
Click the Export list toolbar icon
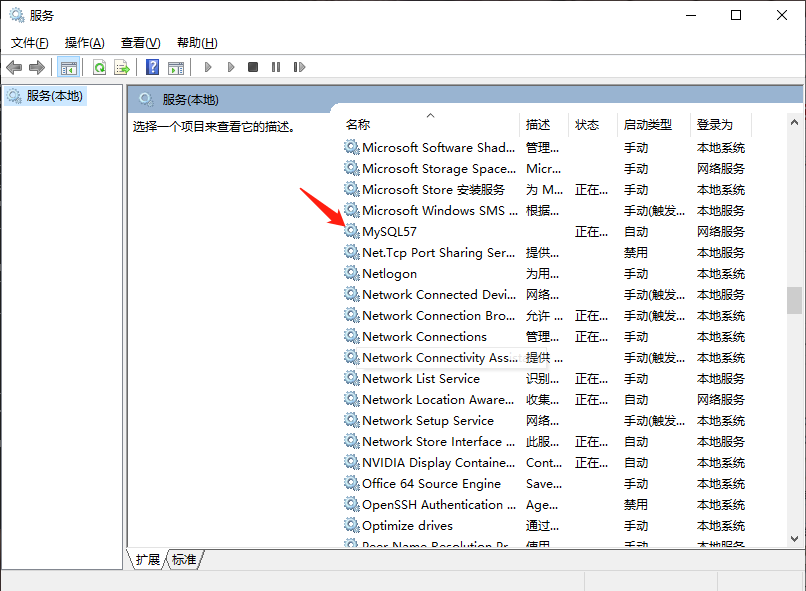122,67
